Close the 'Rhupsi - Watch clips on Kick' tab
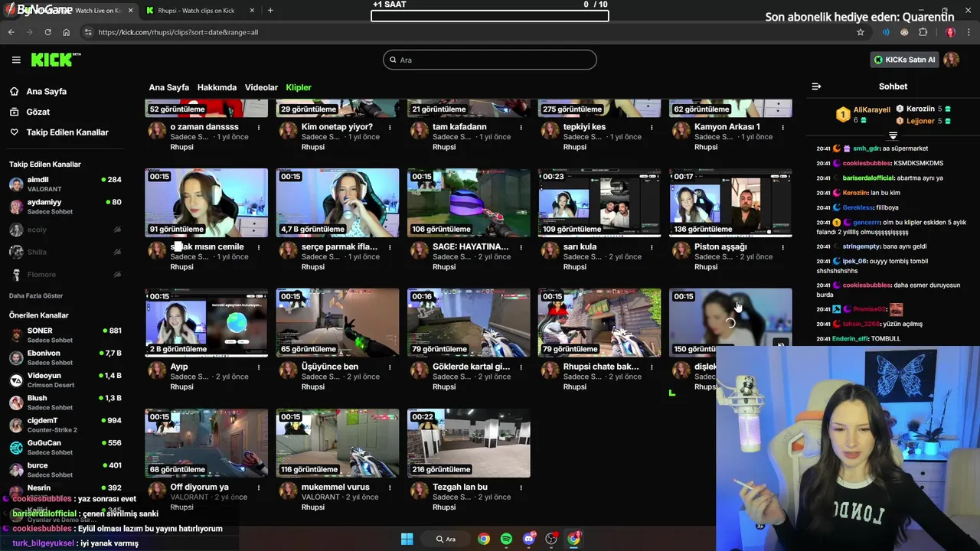This screenshot has width=980, height=551. tap(253, 11)
